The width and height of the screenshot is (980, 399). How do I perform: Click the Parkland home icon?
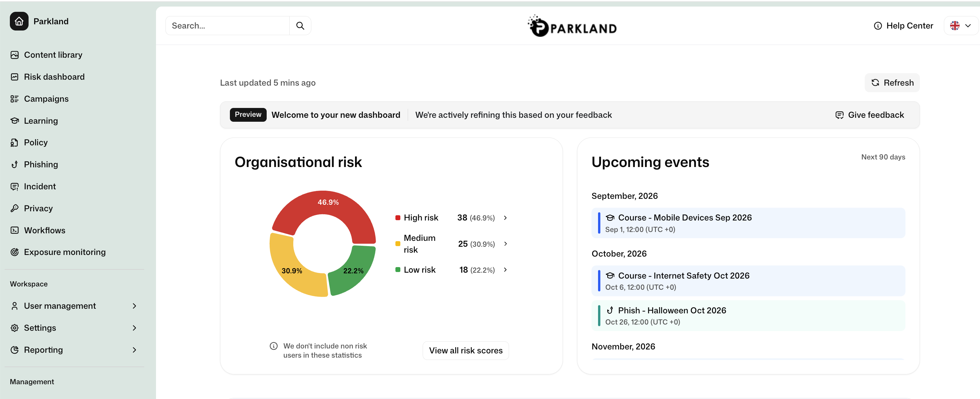tap(19, 21)
